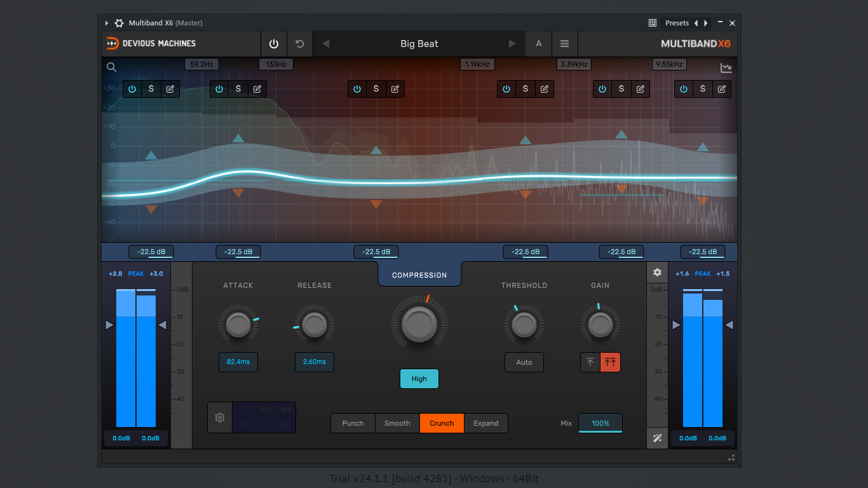Click the Attack knob
868x488 pixels.
tap(238, 325)
